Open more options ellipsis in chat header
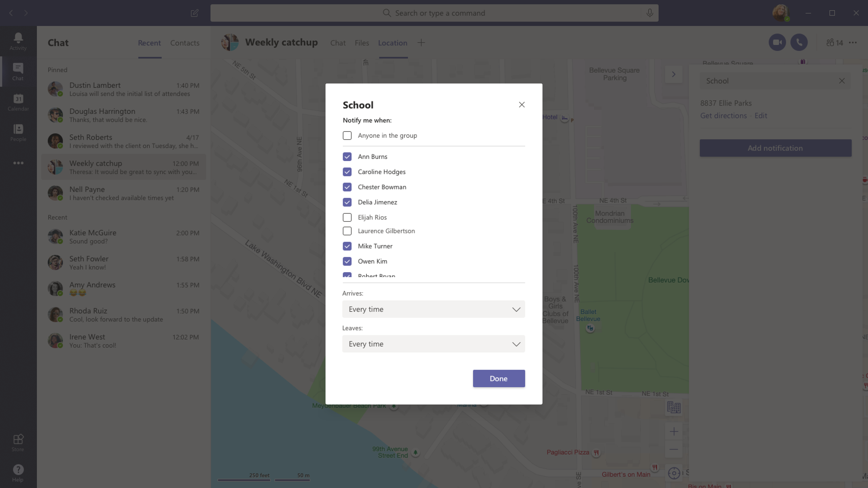The height and width of the screenshot is (488, 868). pyautogui.click(x=853, y=43)
